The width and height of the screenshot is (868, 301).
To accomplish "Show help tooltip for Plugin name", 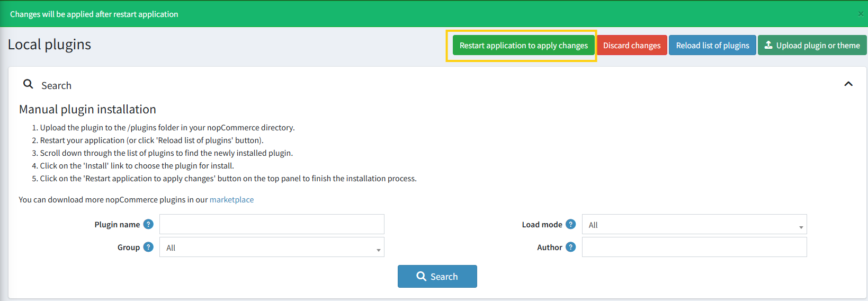I will tap(148, 224).
